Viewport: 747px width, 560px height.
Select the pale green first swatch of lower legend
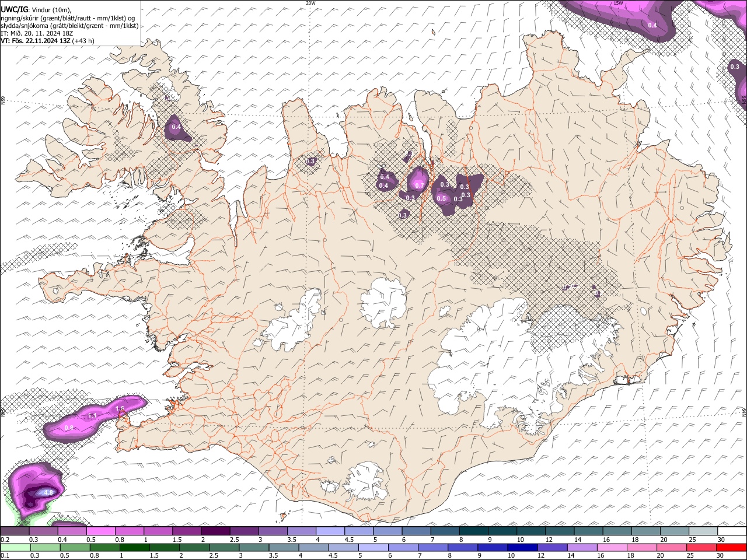pyautogui.click(x=15, y=547)
